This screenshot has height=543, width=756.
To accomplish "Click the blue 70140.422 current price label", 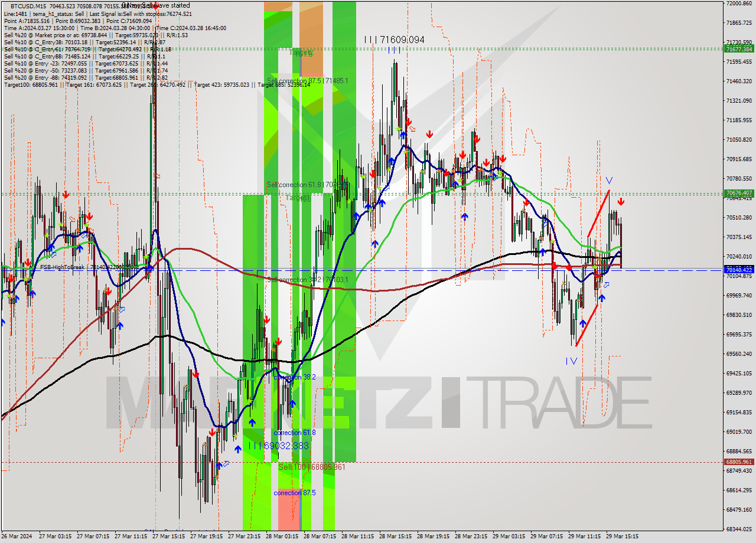I will (x=739, y=270).
